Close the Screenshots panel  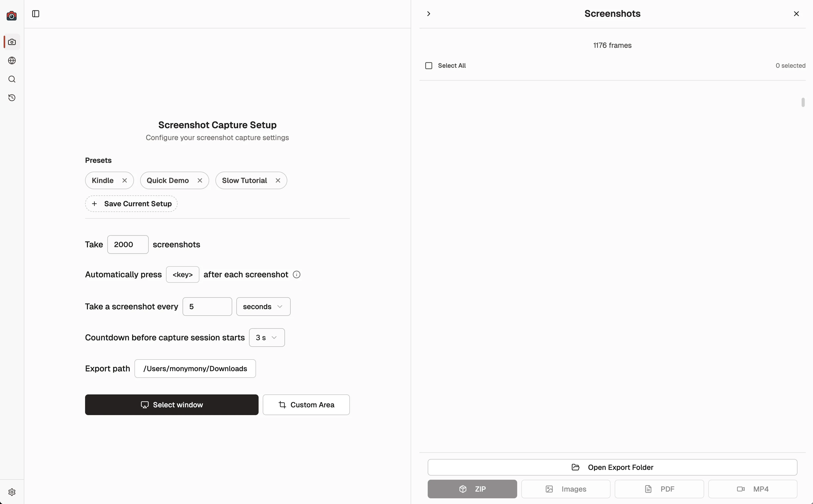click(x=796, y=14)
